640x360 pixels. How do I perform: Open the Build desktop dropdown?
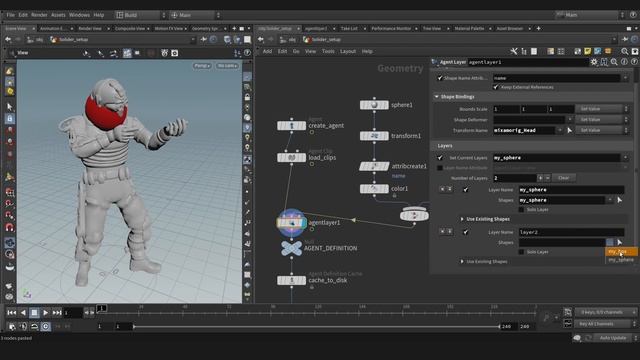pos(141,15)
